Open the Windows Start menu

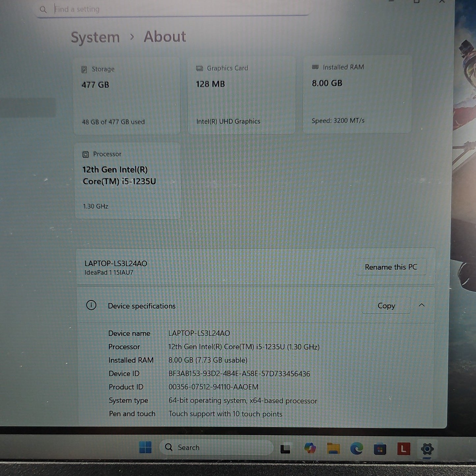(x=145, y=447)
